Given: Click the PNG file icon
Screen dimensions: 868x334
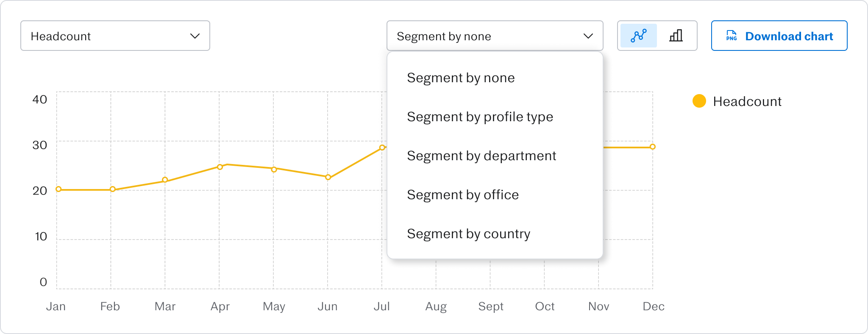Looking at the screenshot, I should coord(731,36).
